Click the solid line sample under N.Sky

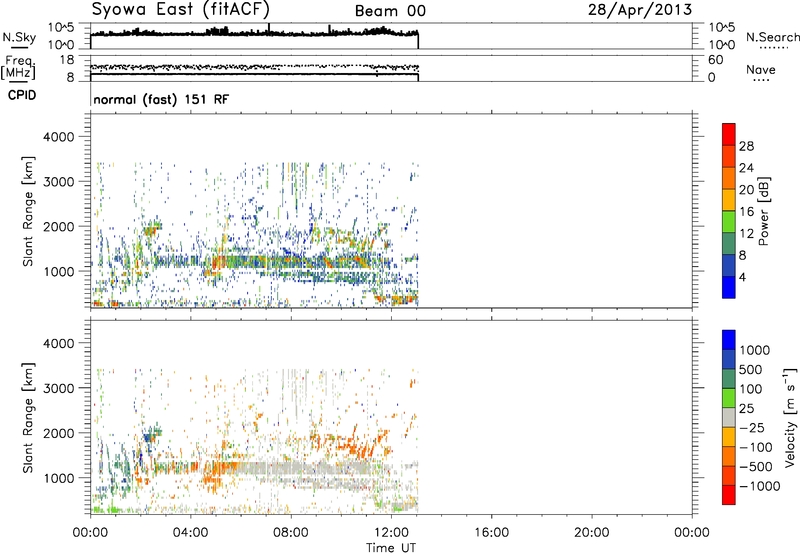click(x=19, y=48)
